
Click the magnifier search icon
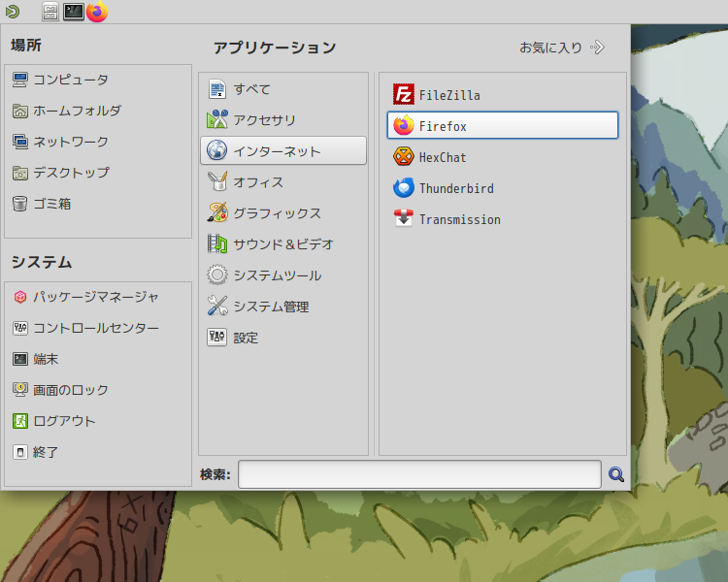[x=616, y=474]
